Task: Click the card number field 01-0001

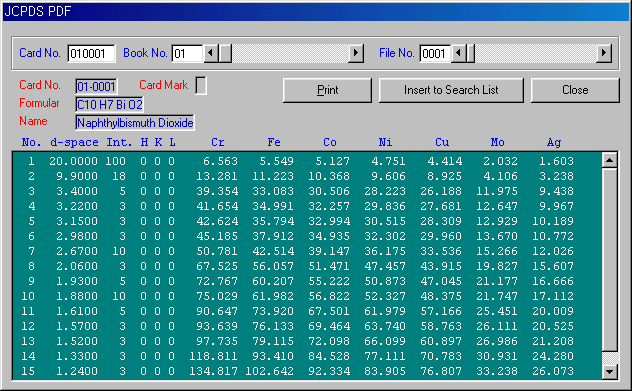Action: 96,86
